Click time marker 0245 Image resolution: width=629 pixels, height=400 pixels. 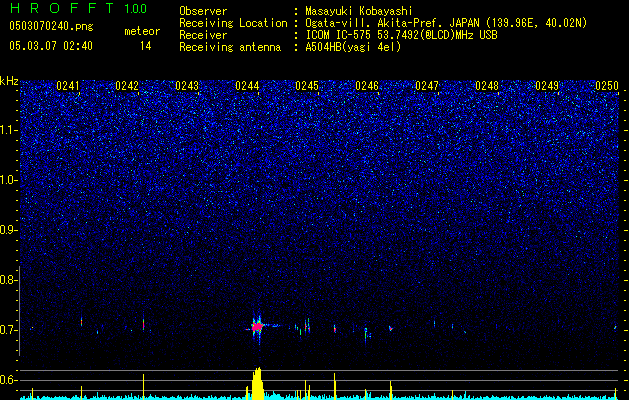307,86
